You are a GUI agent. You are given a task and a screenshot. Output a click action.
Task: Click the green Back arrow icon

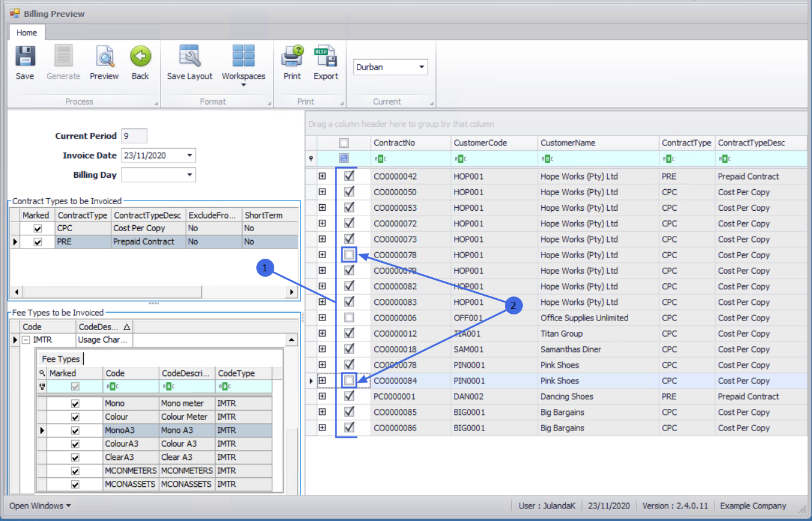click(140, 57)
